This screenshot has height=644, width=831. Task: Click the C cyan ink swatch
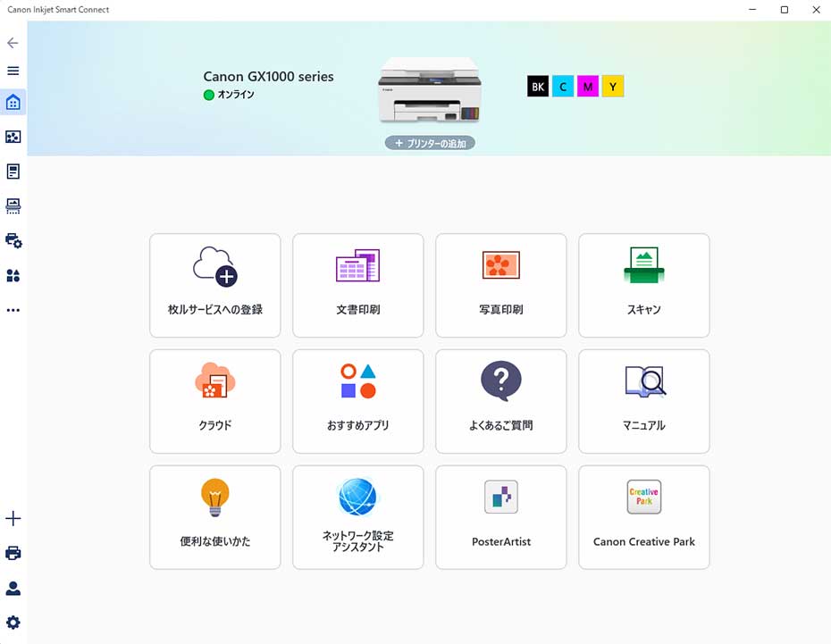pyautogui.click(x=562, y=87)
